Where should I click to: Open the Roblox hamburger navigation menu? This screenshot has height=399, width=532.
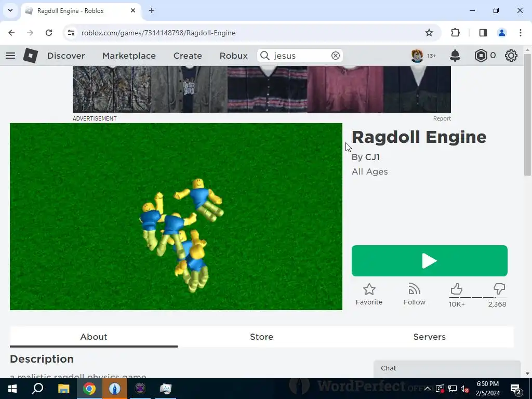tap(10, 56)
